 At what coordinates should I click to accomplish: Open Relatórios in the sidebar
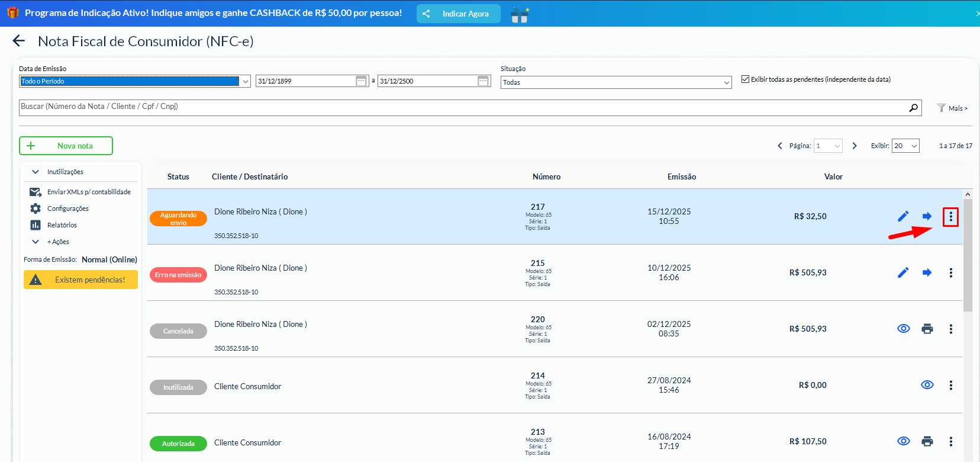[x=62, y=225]
